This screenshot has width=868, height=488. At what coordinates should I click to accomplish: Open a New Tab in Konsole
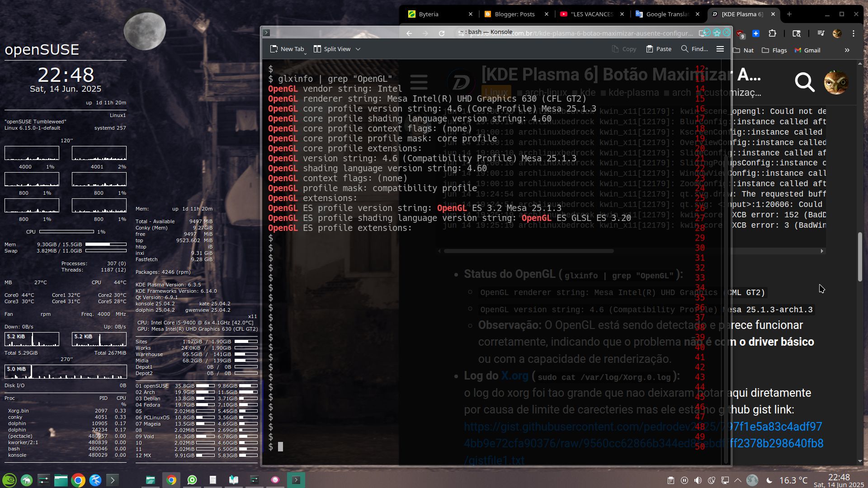[x=287, y=49]
